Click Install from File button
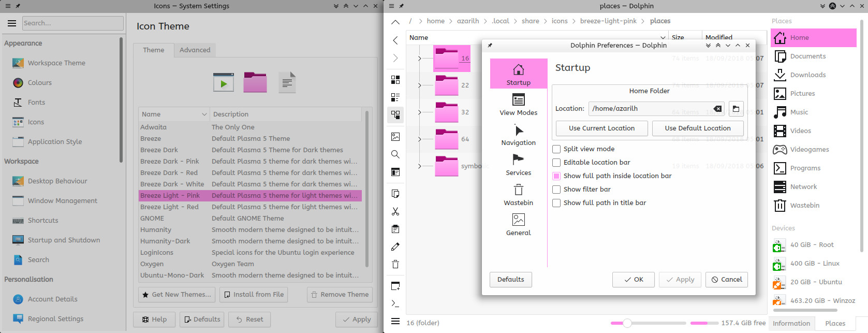Viewport: 868px width, 333px height. click(254, 295)
